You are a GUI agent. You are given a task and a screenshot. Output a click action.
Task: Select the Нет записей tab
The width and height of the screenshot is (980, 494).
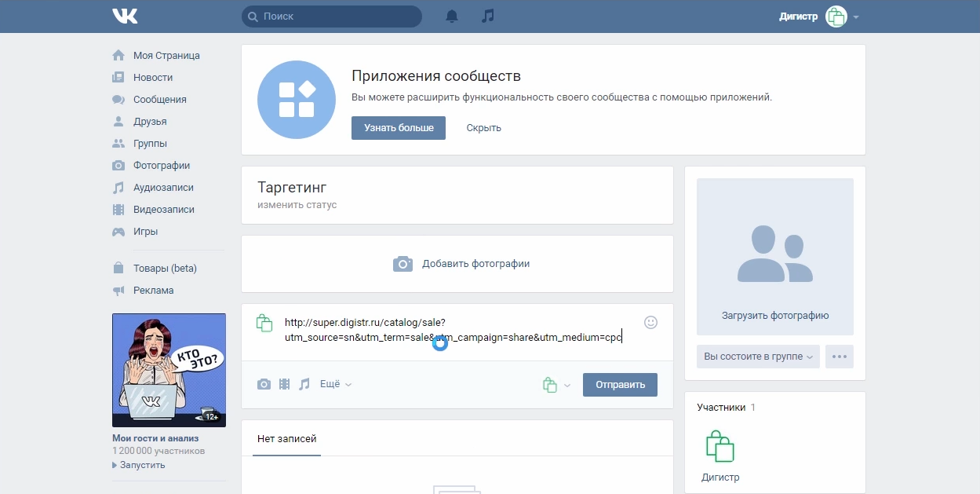[x=287, y=438]
